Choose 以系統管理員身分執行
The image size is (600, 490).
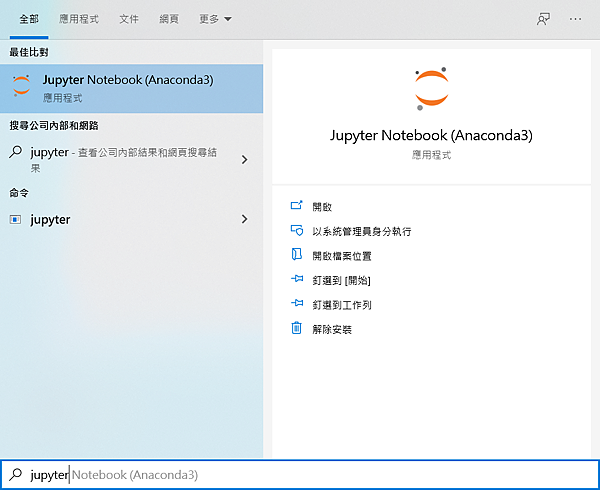[362, 231]
